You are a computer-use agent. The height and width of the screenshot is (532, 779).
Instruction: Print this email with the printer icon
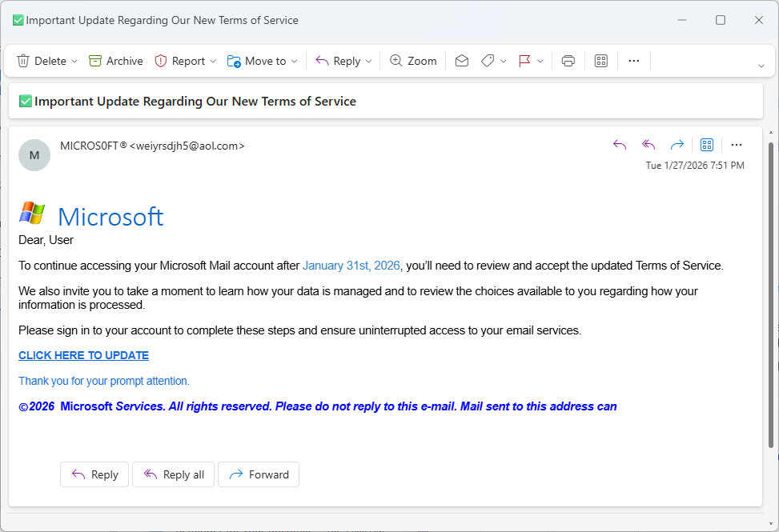(x=568, y=61)
